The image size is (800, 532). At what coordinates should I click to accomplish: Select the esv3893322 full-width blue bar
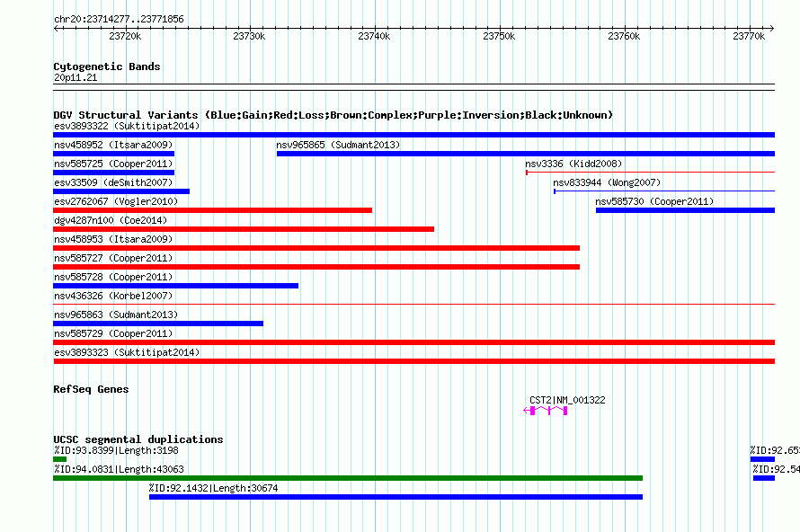tap(413, 135)
